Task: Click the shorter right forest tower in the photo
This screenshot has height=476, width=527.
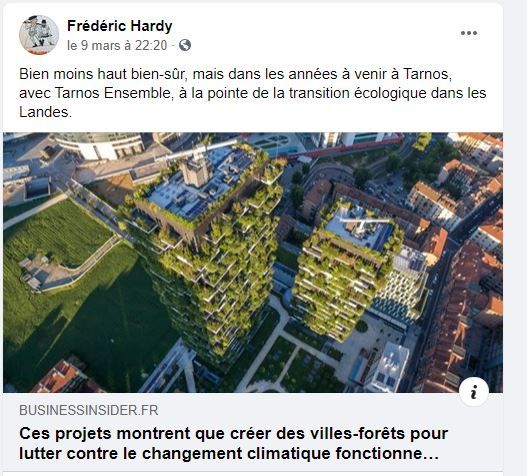Action: pyautogui.click(x=346, y=269)
